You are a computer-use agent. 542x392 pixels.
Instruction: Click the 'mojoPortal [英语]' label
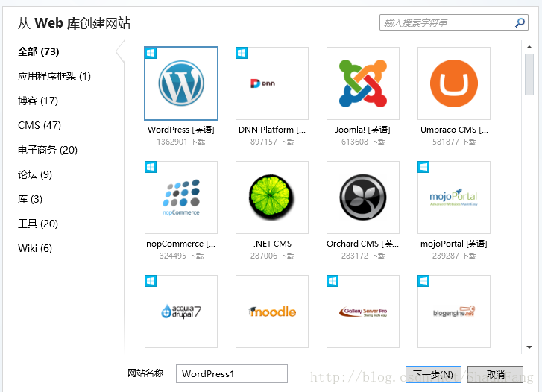coord(454,244)
